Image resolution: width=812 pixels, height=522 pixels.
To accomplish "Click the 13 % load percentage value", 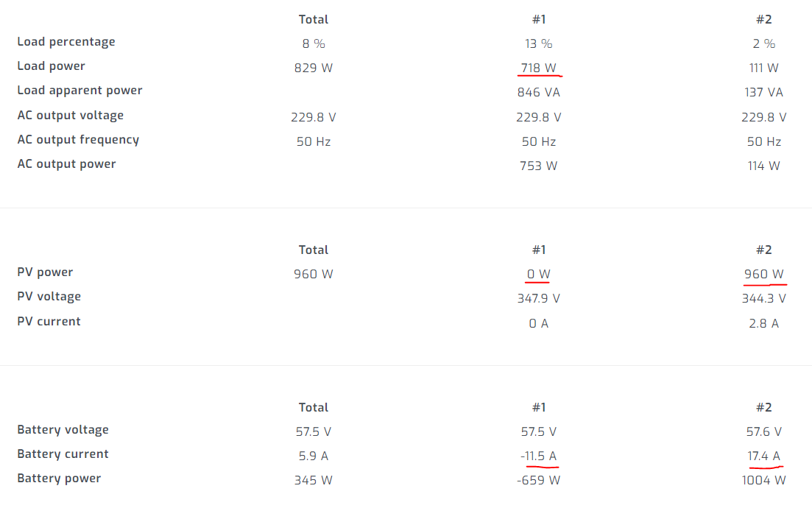I will pyautogui.click(x=539, y=43).
